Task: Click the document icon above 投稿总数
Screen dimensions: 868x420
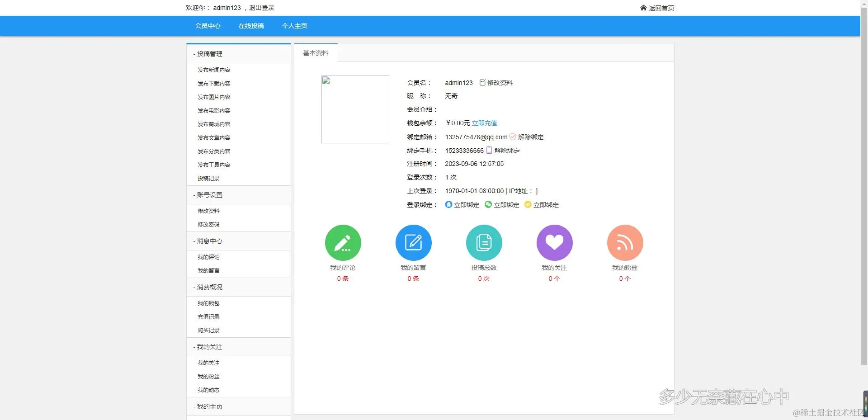Action: pyautogui.click(x=484, y=242)
